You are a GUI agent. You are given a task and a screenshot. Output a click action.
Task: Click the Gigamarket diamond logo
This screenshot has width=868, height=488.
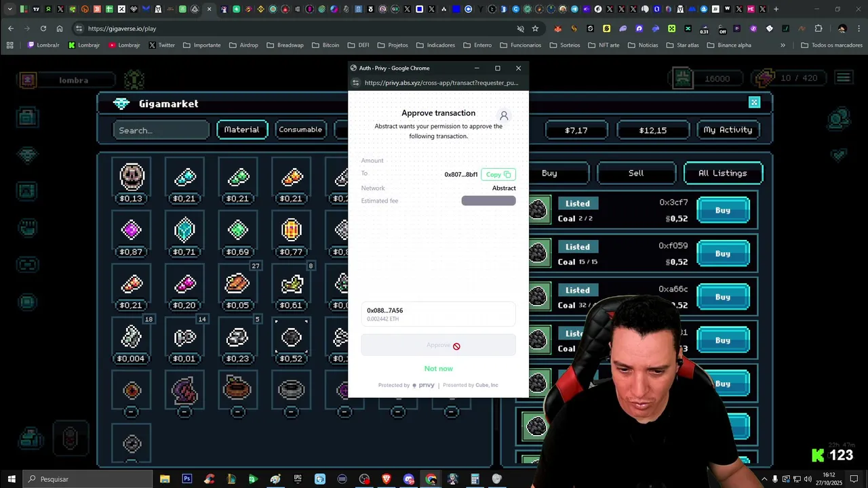point(121,104)
